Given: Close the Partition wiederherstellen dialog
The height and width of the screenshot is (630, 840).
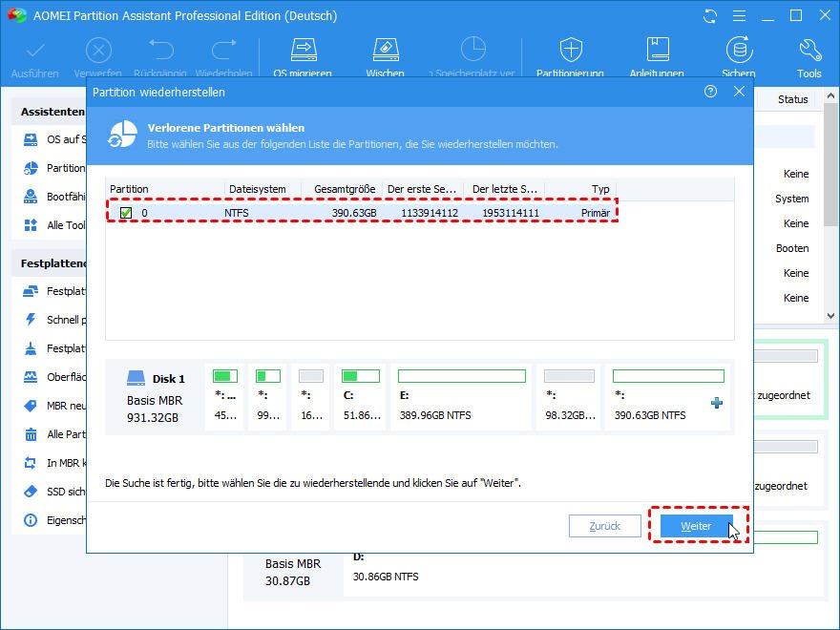Looking at the screenshot, I should 739,92.
